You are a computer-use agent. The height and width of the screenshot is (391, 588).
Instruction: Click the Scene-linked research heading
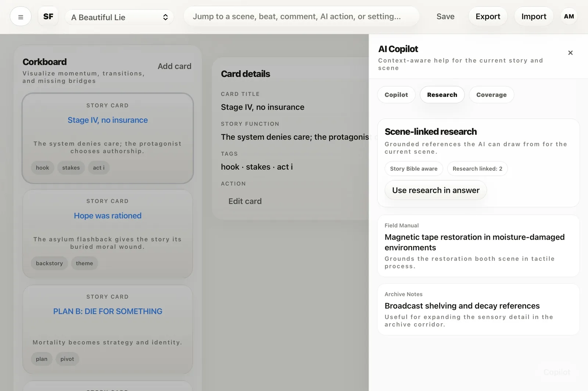(x=431, y=131)
